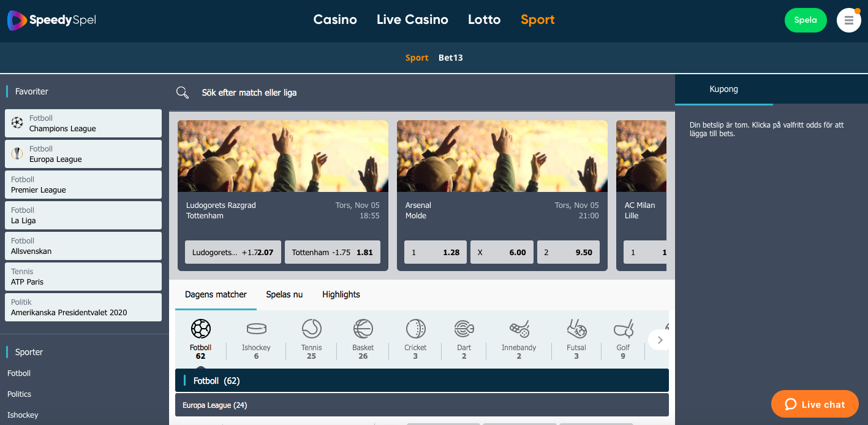The width and height of the screenshot is (868, 425).
Task: Switch to the Bet13 tab
Action: click(451, 57)
